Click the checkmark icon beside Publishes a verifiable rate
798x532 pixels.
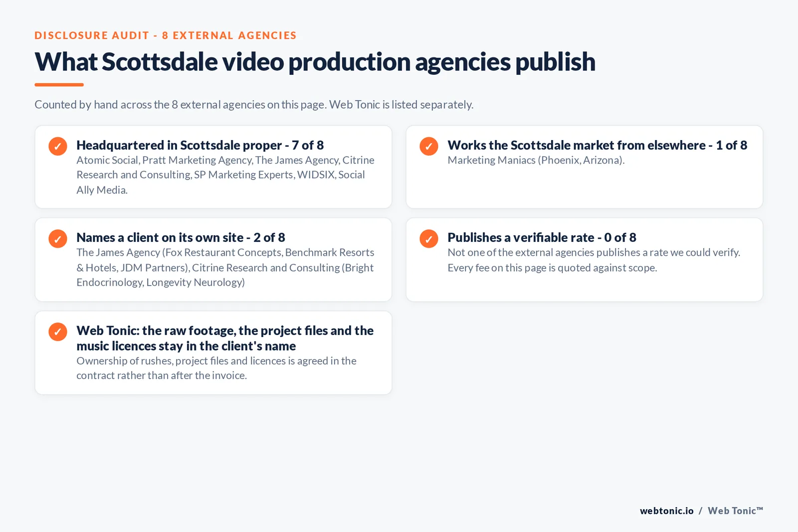[429, 239]
